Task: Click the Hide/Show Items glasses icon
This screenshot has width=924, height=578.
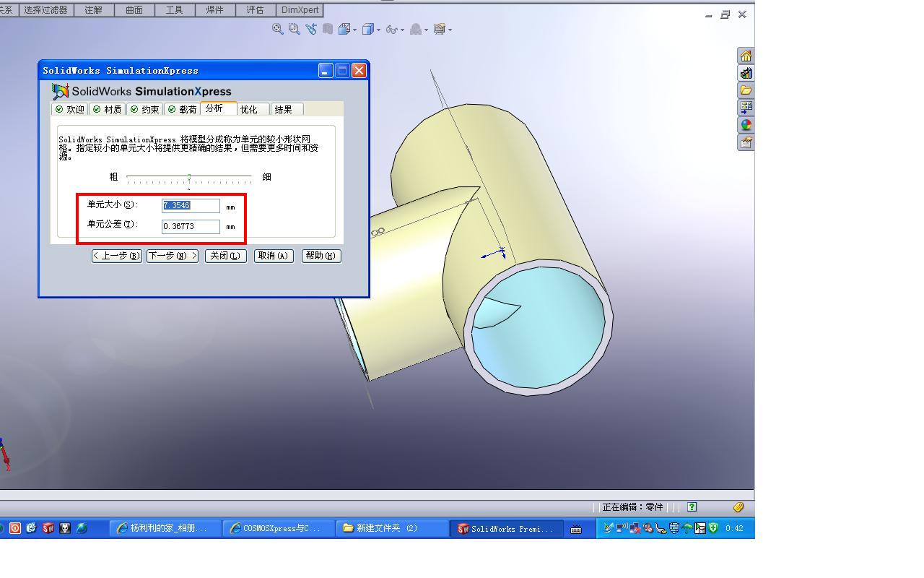Action: [392, 30]
